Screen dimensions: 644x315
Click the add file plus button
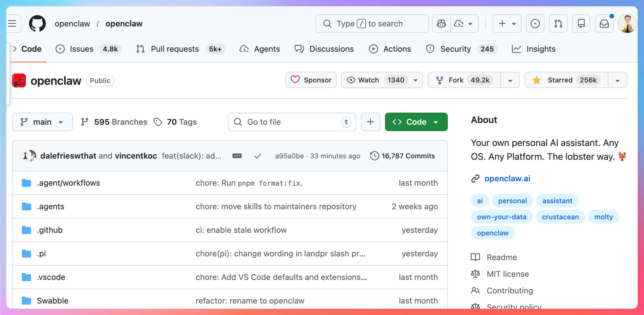(x=370, y=122)
